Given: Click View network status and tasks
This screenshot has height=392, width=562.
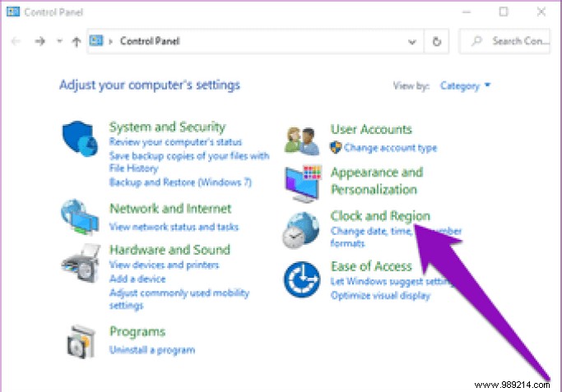Looking at the screenshot, I should coord(174,227).
